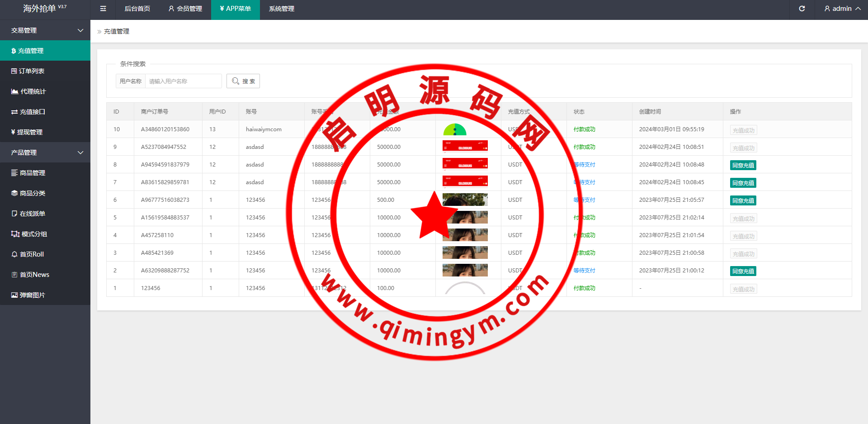This screenshot has width=868, height=424.
Task: Open 提现管理 in the sidebar
Action: (x=30, y=132)
